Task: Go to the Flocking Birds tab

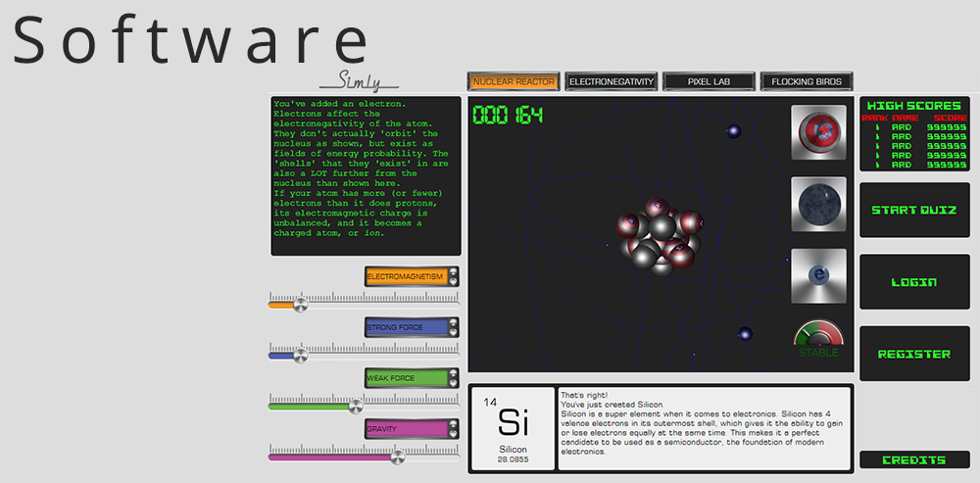Action: [x=807, y=82]
